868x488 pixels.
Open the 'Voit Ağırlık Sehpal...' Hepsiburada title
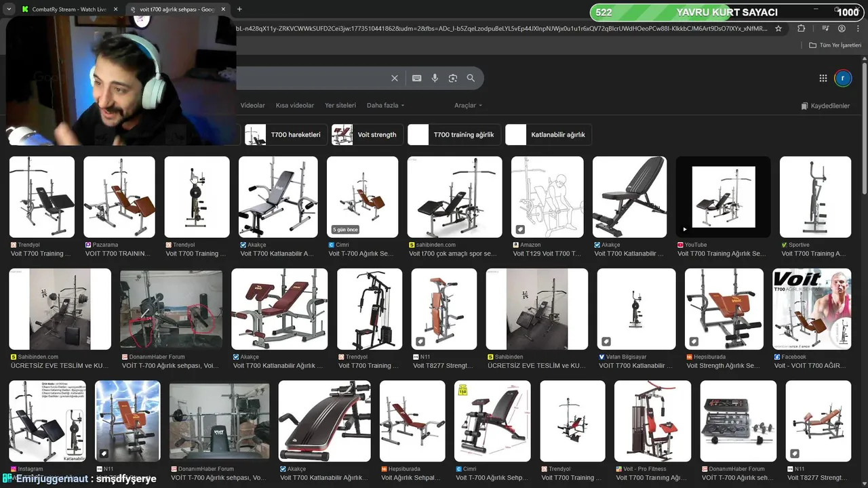412,477
